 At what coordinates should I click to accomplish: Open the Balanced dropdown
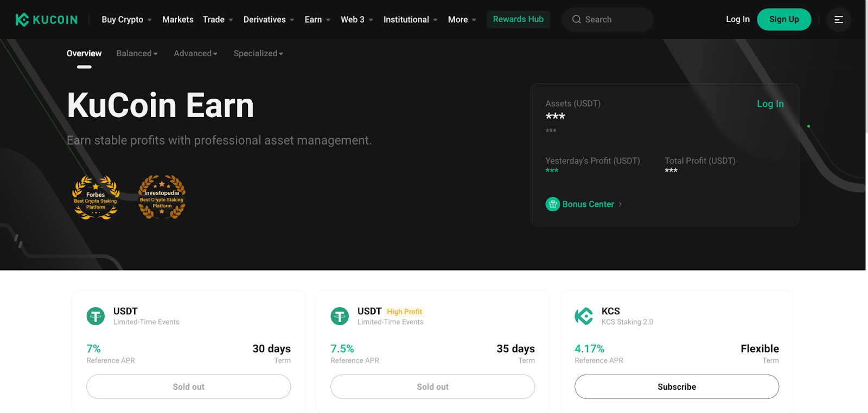[x=137, y=54]
